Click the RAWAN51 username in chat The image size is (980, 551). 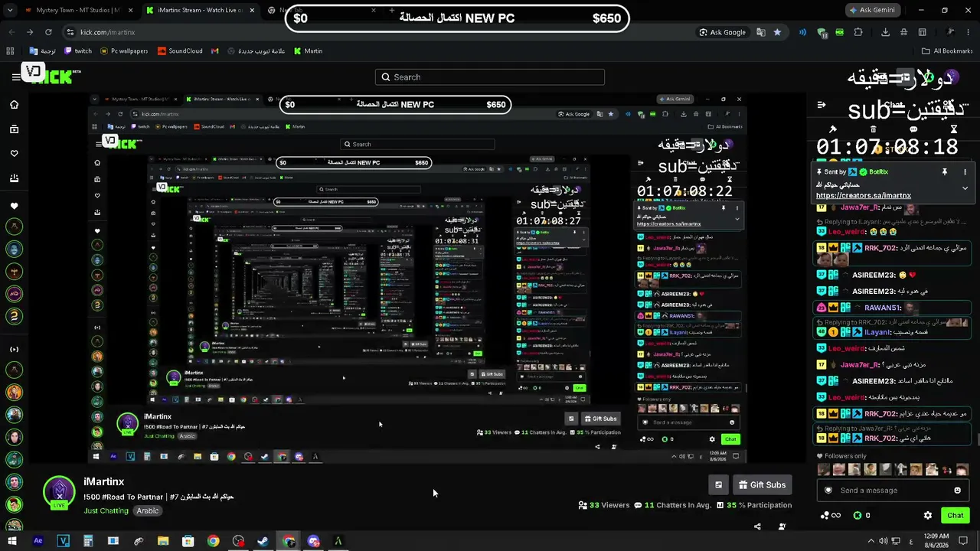point(884,308)
